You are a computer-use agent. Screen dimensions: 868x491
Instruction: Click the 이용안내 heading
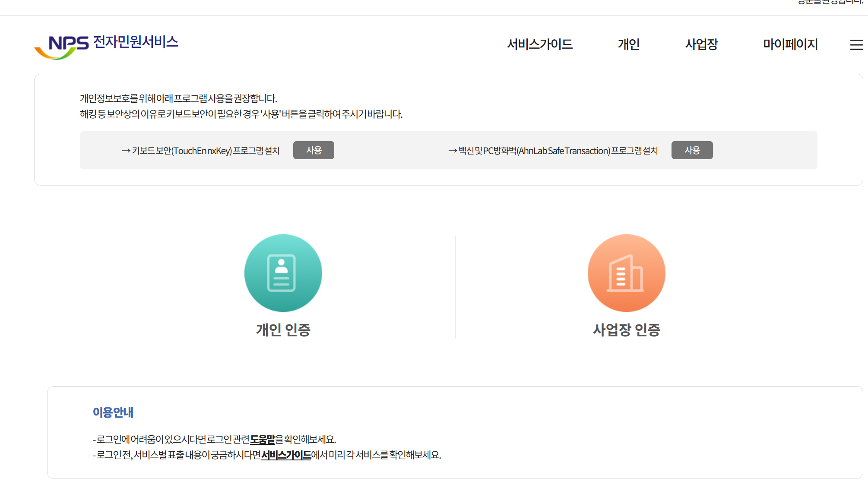(113, 412)
